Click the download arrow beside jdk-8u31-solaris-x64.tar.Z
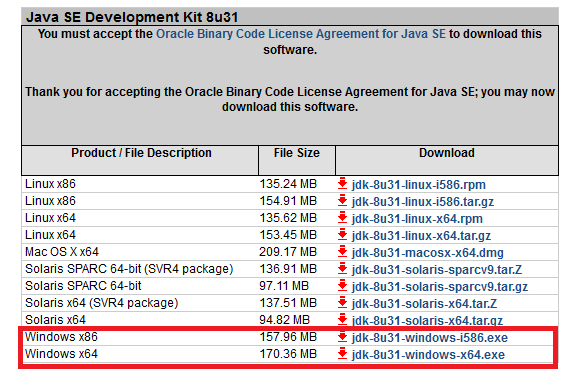 point(342,303)
